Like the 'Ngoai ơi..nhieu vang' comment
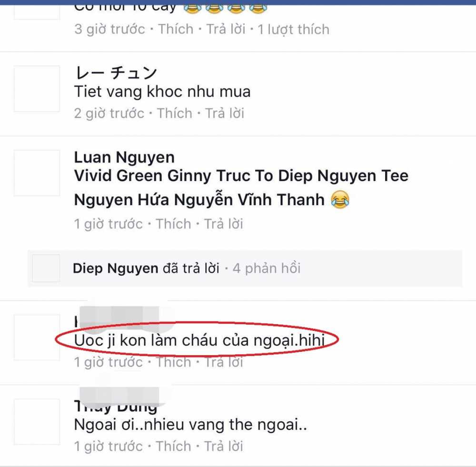 [173, 447]
